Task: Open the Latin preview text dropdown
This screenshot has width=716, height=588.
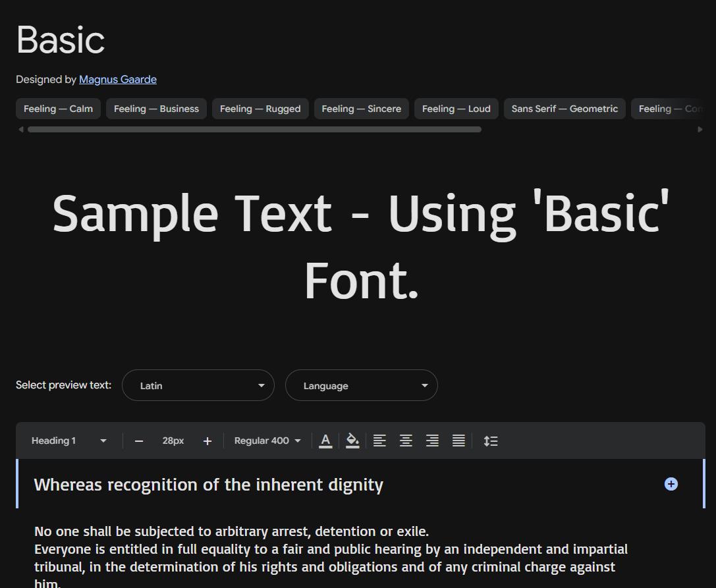Action: coord(198,385)
